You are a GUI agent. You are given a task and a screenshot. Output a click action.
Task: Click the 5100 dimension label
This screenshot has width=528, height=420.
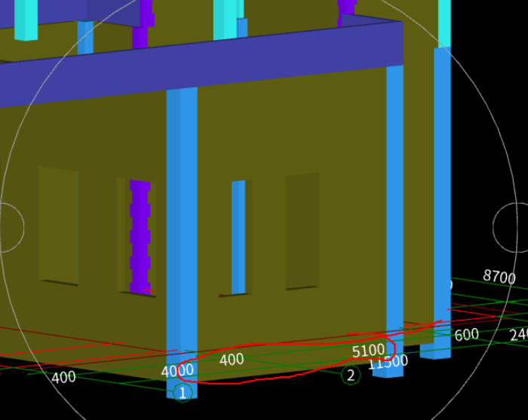[368, 351]
